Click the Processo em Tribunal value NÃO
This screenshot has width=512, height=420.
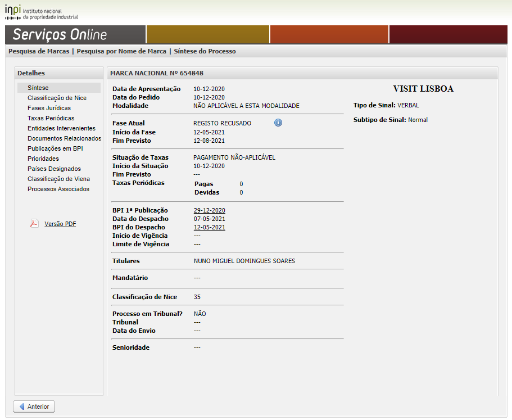click(x=200, y=314)
